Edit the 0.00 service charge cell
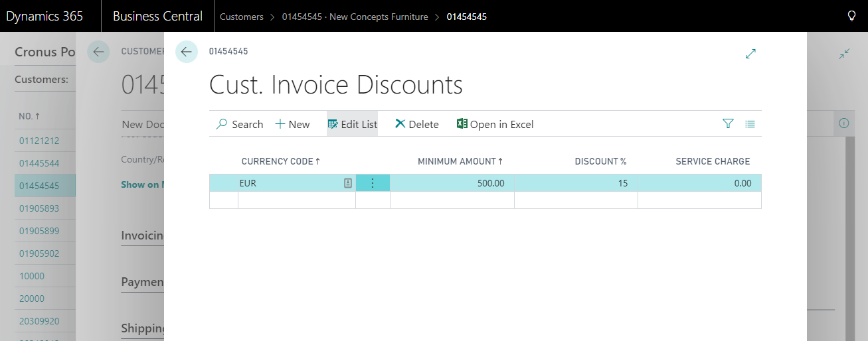The width and height of the screenshot is (868, 341). pos(699,183)
